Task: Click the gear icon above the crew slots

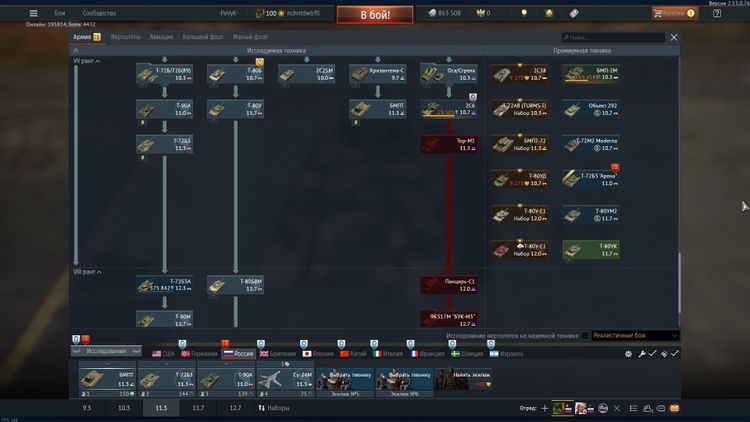Action: pyautogui.click(x=628, y=353)
